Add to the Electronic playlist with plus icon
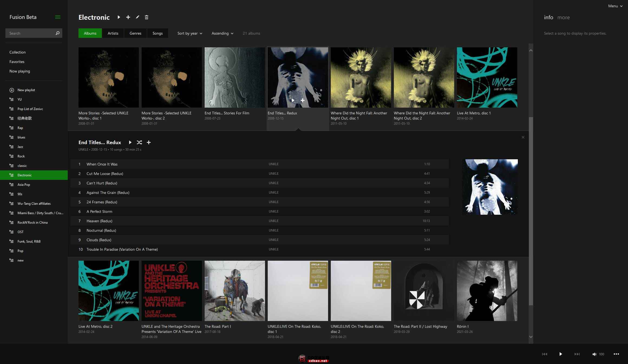This screenshot has height=364, width=628. click(x=128, y=17)
